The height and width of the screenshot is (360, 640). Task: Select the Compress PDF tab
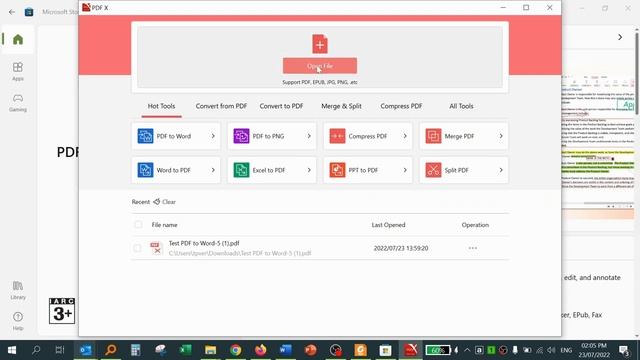tap(401, 106)
